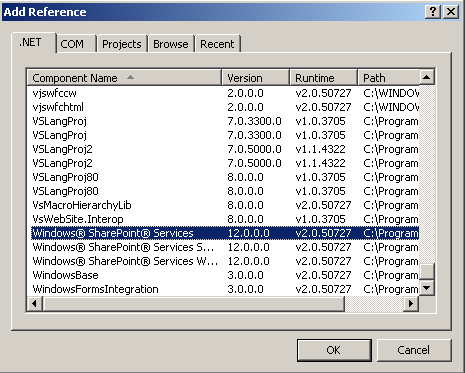The height and width of the screenshot is (373, 465).
Task: Select the .NET tab
Action: pyautogui.click(x=33, y=42)
